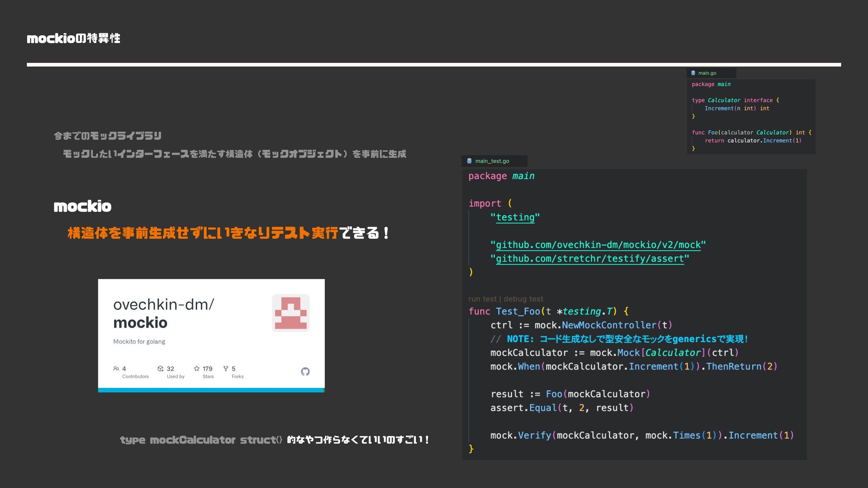Screen dimensions: 868x488
Task: Click Go file icon on main.go tab
Action: click(x=693, y=73)
